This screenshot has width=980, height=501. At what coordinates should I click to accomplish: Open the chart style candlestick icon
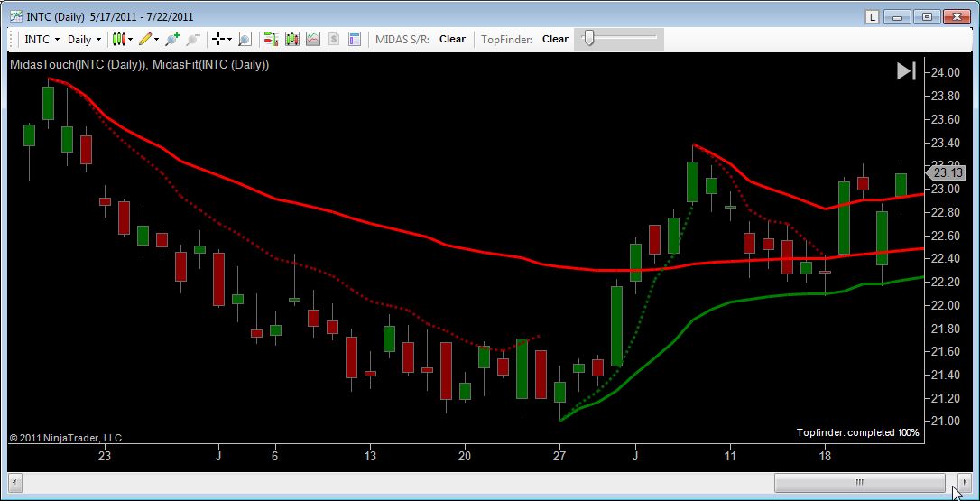click(x=118, y=39)
